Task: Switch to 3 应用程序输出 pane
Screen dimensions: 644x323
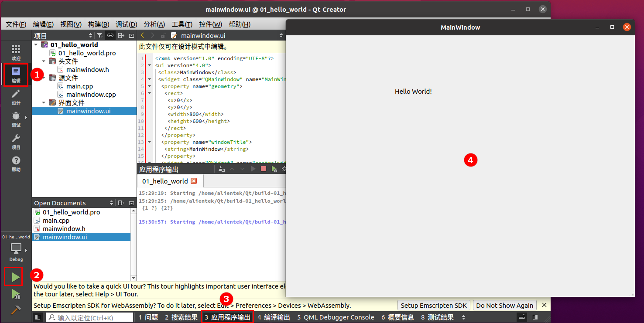Action: click(x=227, y=317)
